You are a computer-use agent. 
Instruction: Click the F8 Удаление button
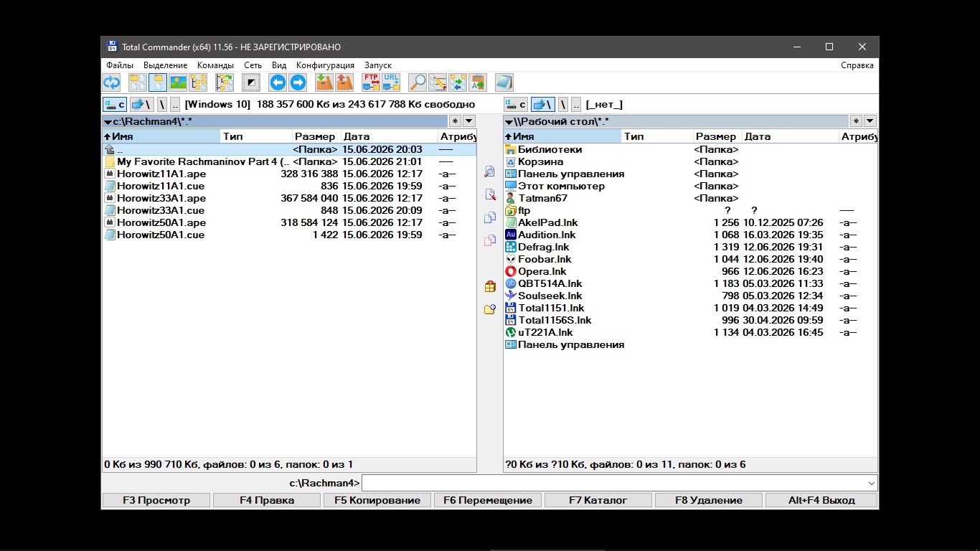(709, 500)
